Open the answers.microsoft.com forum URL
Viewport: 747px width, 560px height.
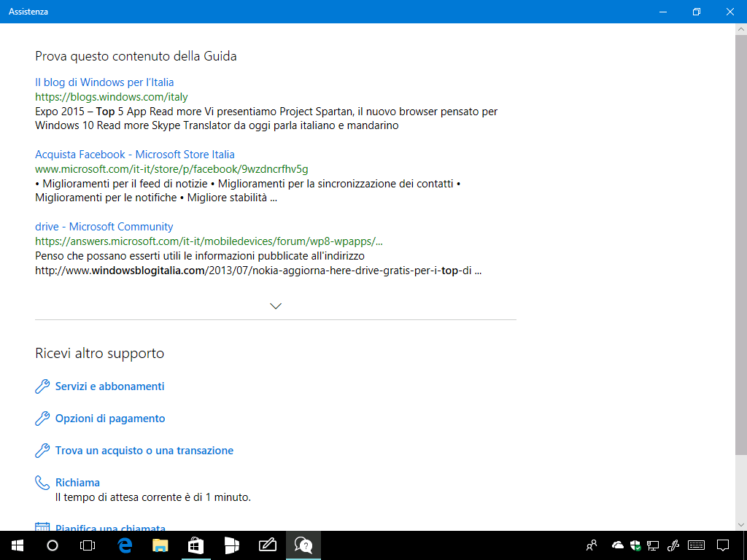[209, 241]
